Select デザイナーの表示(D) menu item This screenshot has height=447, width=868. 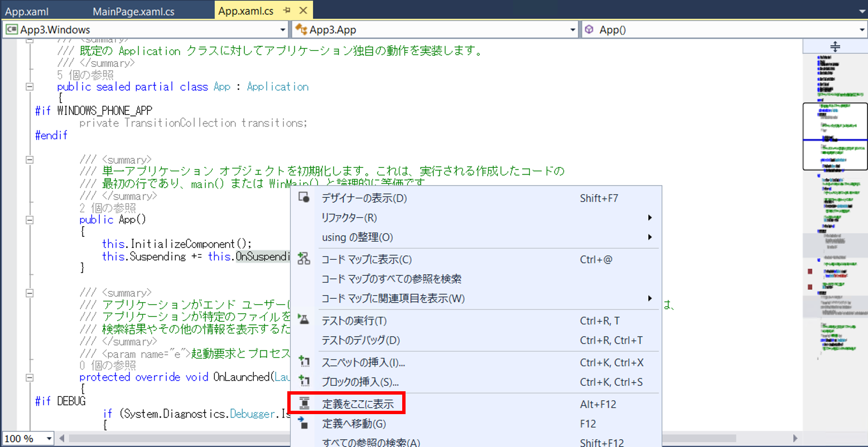point(476,198)
